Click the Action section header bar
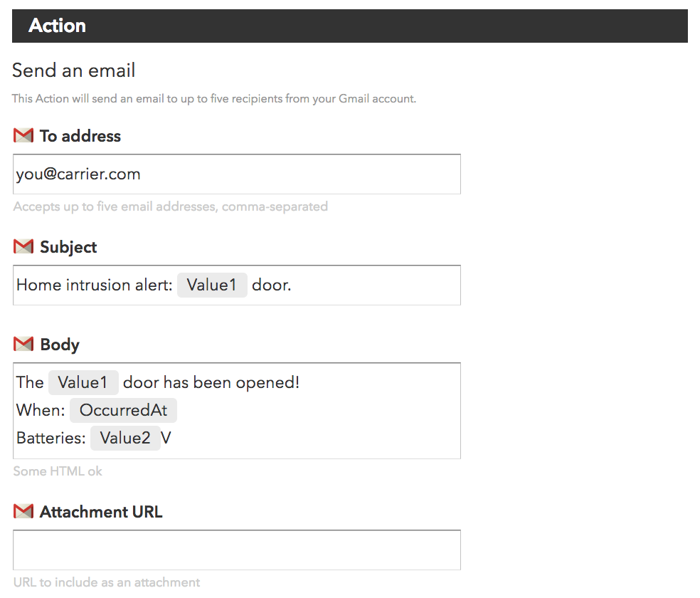This screenshot has height=598, width=700. [x=349, y=26]
